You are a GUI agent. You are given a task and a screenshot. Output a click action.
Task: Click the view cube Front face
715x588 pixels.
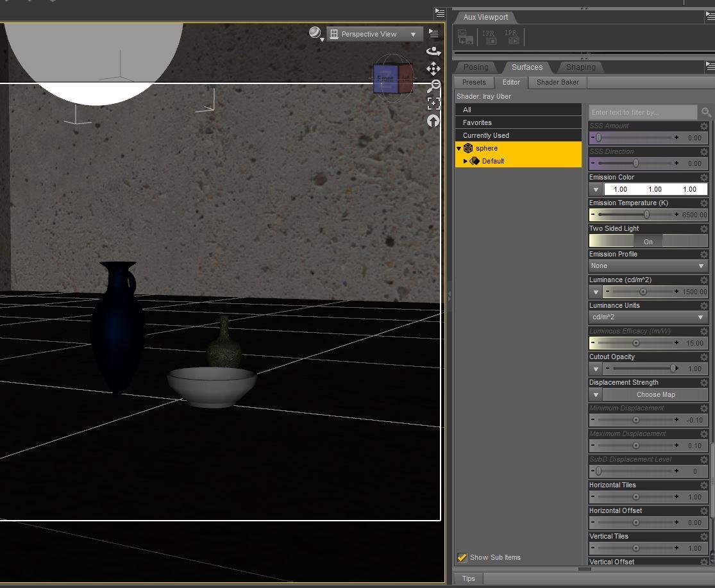pyautogui.click(x=385, y=79)
